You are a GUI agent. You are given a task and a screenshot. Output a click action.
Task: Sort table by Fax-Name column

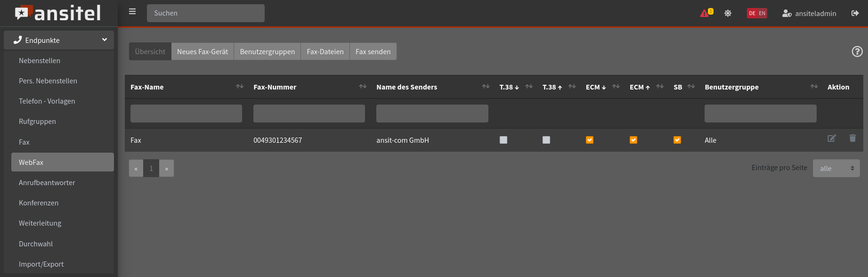tap(240, 87)
